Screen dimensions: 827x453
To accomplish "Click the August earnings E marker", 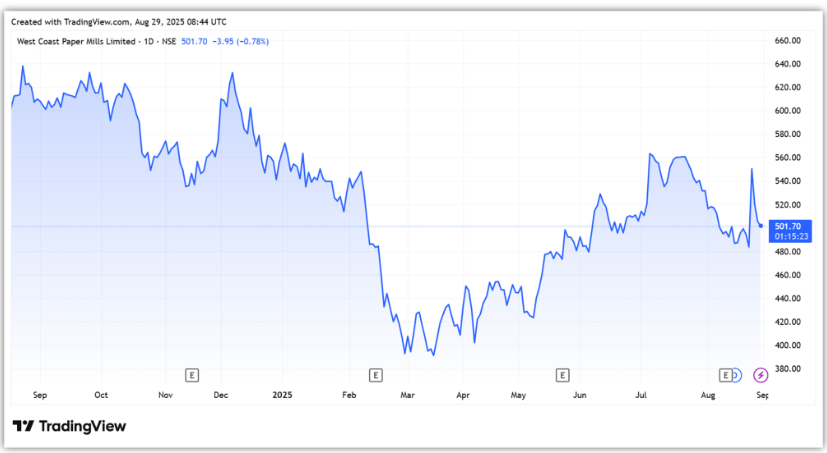I will (725, 375).
